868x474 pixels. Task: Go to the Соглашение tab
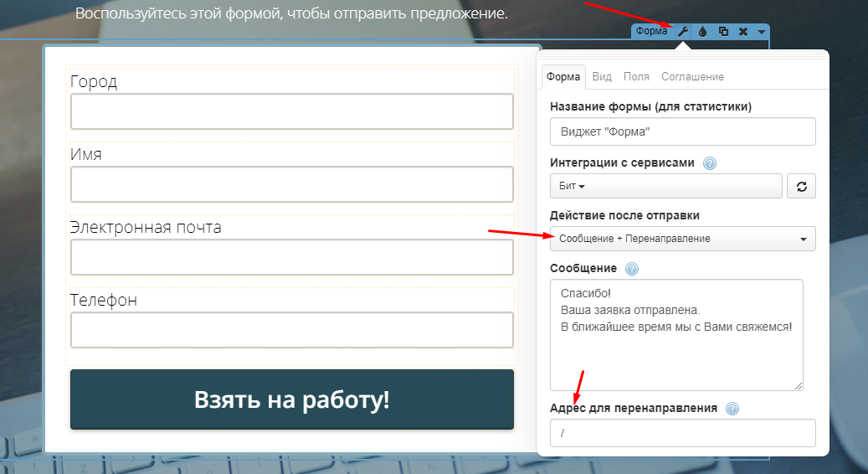(x=692, y=76)
